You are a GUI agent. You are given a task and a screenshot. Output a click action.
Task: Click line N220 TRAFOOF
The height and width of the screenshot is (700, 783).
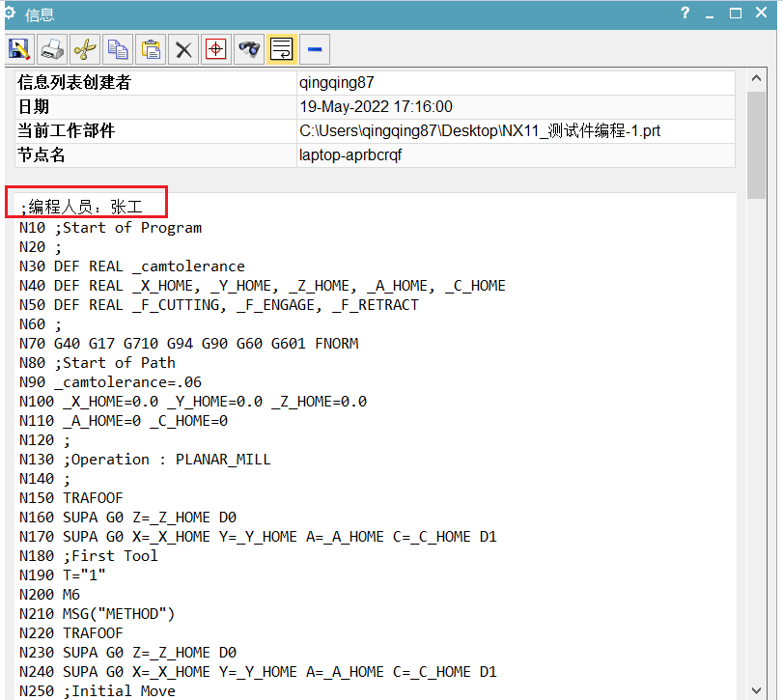70,633
